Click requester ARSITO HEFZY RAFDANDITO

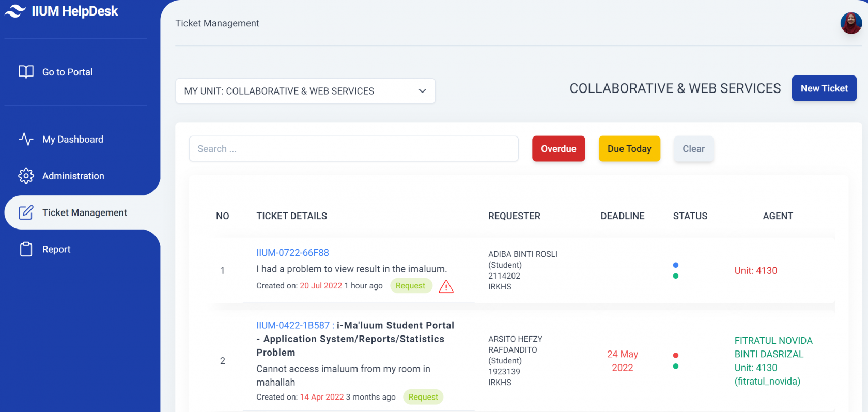pos(515,344)
